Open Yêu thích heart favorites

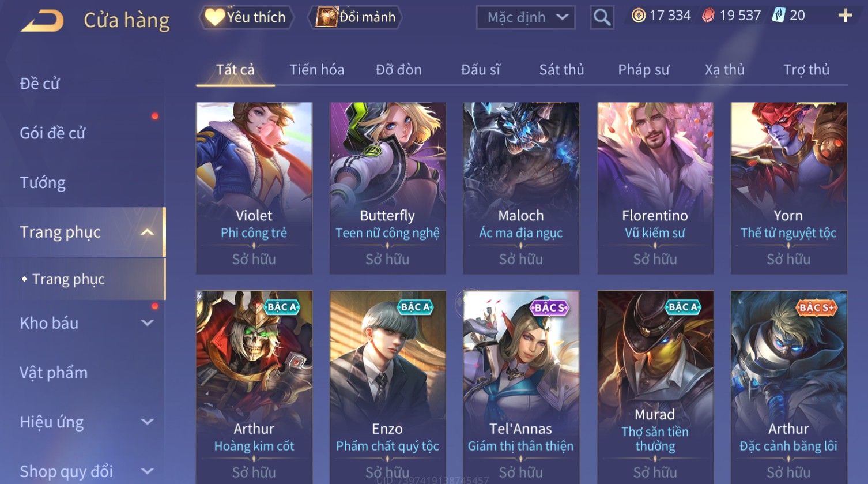point(246,17)
